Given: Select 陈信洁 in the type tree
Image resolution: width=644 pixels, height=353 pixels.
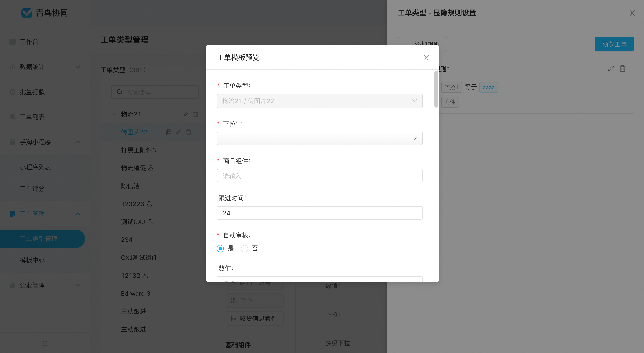Looking at the screenshot, I should pos(130,186).
